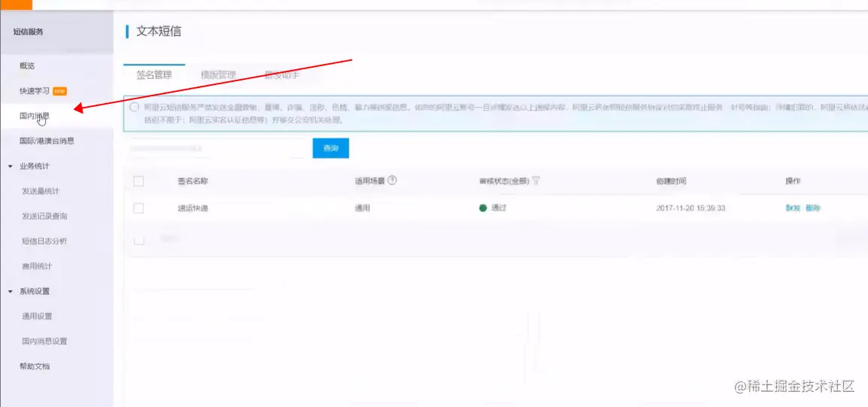Open 通用设置 under 系统设置
The image size is (868, 407).
[37, 316]
